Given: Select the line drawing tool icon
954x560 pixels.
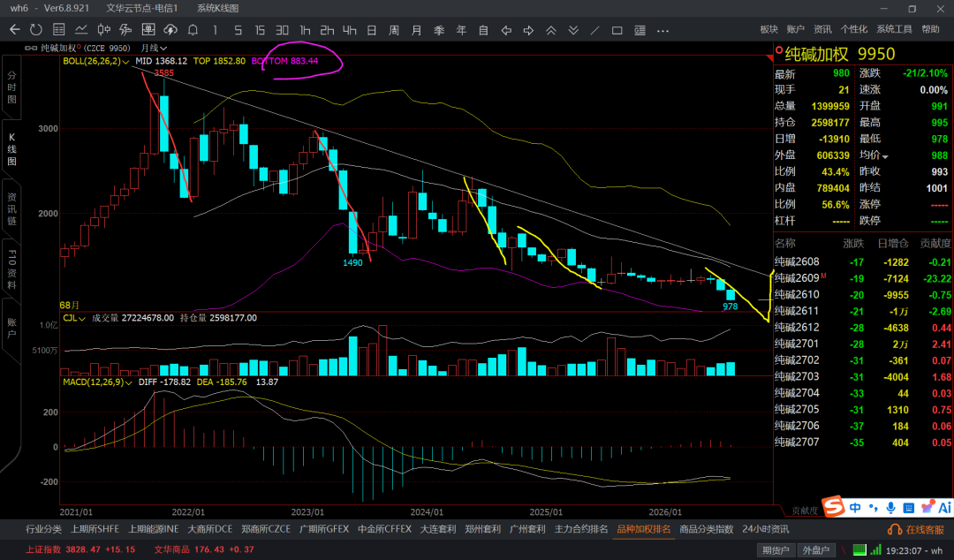Looking at the screenshot, I should [x=595, y=30].
